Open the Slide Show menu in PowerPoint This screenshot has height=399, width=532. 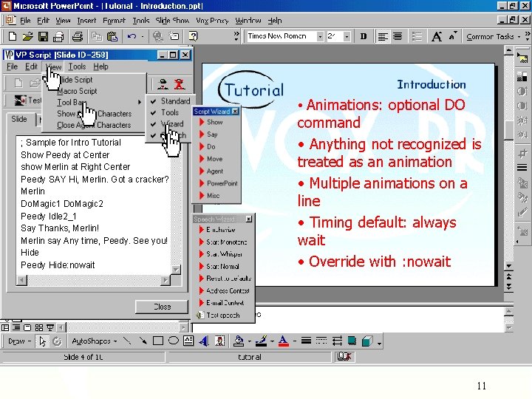172,21
